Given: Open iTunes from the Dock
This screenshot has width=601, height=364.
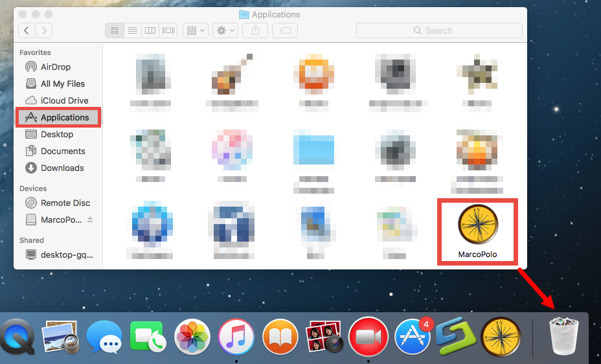Looking at the screenshot, I should (236, 337).
